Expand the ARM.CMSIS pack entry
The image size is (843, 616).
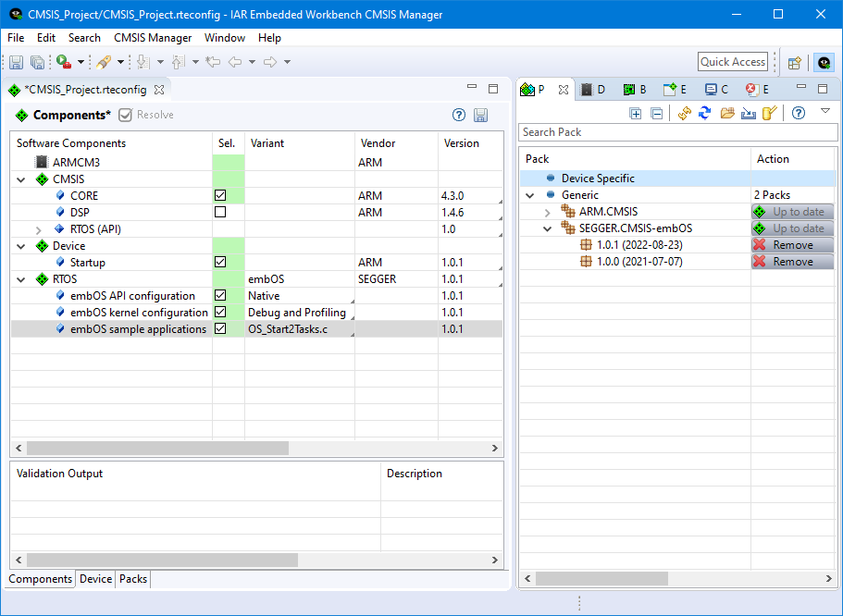(x=547, y=211)
